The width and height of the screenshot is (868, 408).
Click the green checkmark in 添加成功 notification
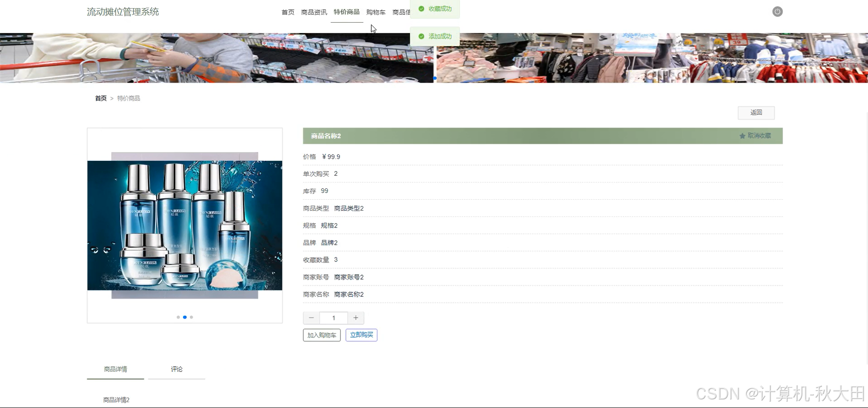[422, 36]
